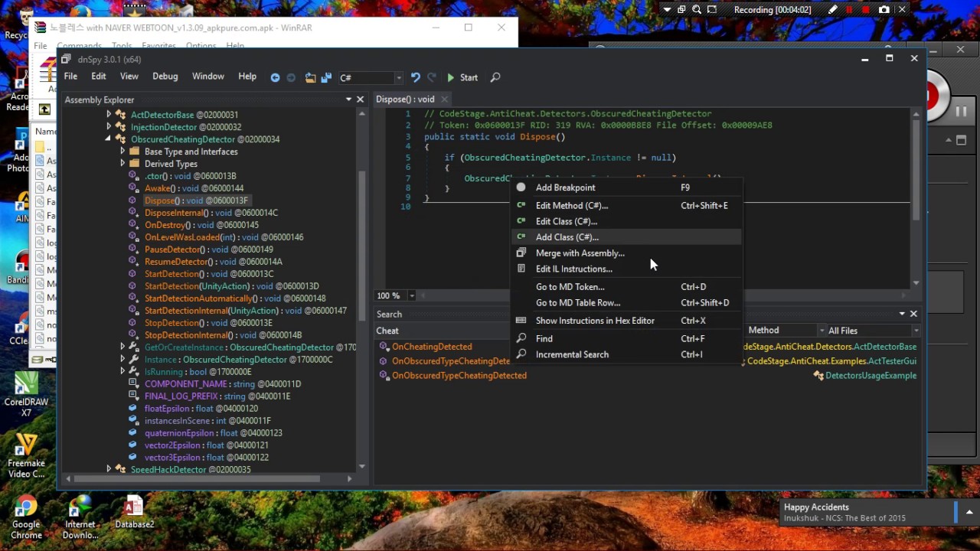Select the ResumeDetector() method in tree
Screen dimensions: 980x551
214,262
